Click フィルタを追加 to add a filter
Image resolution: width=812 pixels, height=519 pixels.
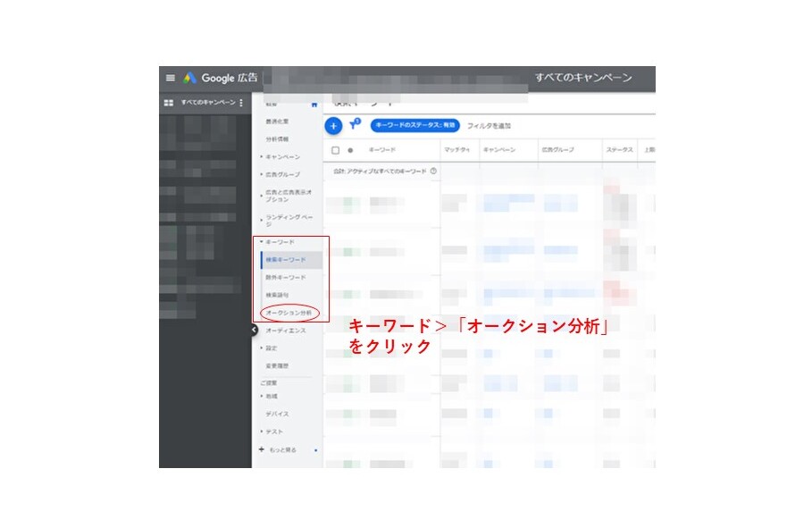489,126
